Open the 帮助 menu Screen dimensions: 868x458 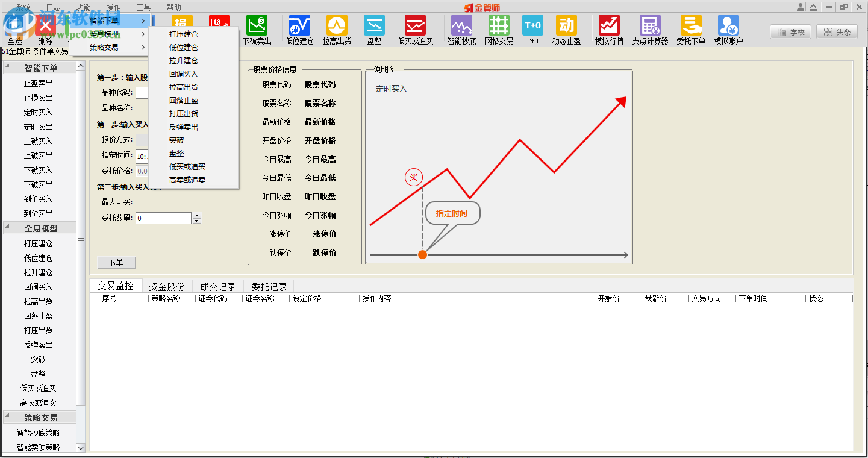point(173,7)
